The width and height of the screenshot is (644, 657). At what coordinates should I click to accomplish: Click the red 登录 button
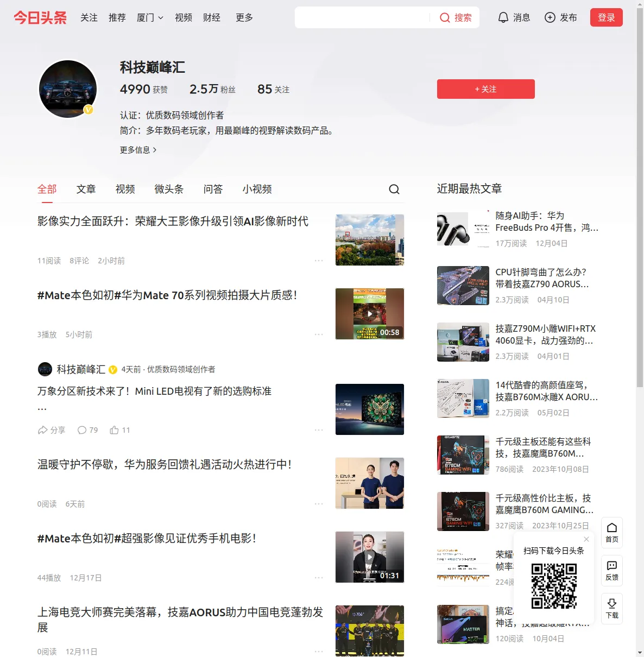tap(607, 17)
